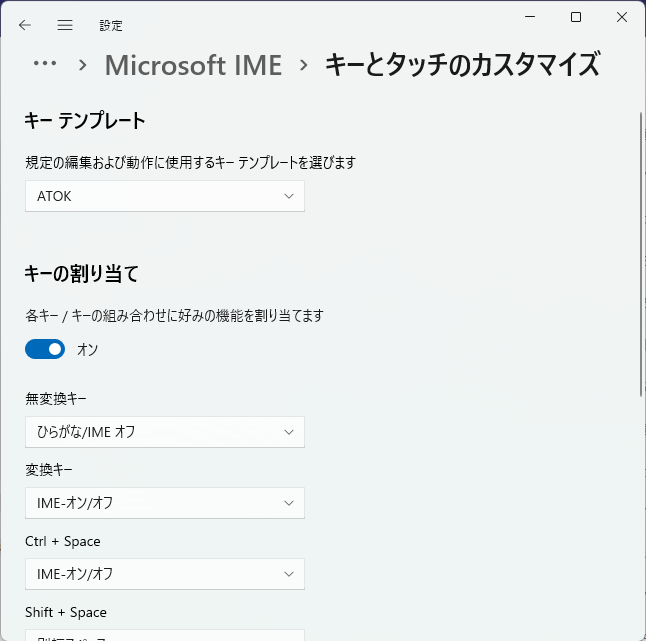The height and width of the screenshot is (641, 646).
Task: Click the キー テンプレート heading
Action: 85,121
